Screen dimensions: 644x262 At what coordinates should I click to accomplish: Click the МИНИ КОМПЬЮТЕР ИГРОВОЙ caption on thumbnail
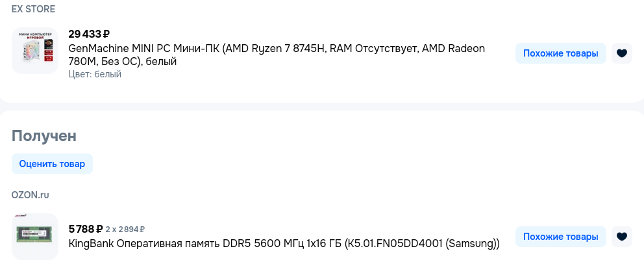35,35
